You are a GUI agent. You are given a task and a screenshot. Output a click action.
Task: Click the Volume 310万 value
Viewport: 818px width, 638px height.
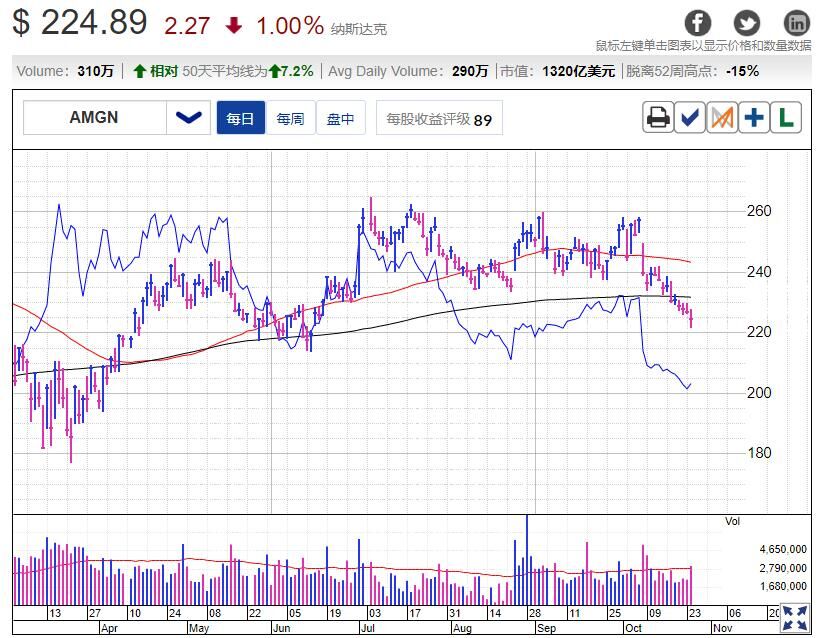tap(95, 71)
